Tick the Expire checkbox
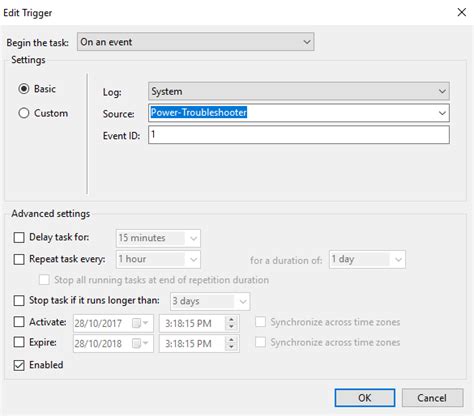Viewport: 474px width, 416px height. tap(19, 342)
